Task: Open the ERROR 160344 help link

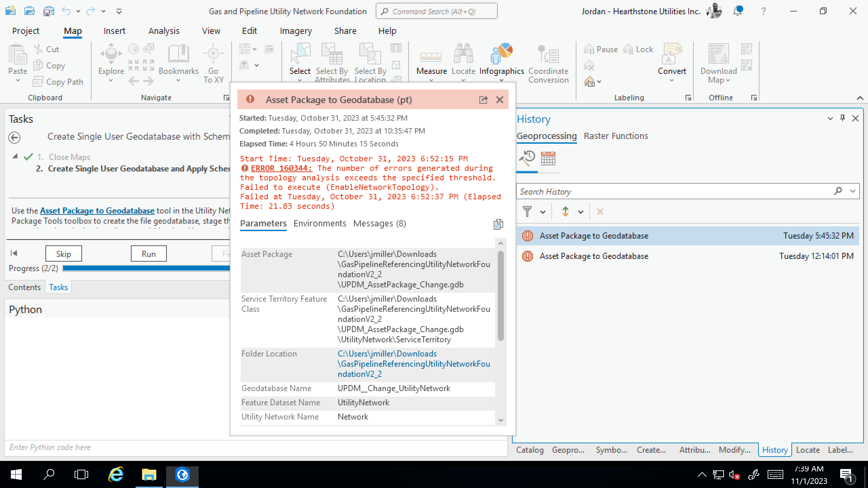Action: point(281,168)
